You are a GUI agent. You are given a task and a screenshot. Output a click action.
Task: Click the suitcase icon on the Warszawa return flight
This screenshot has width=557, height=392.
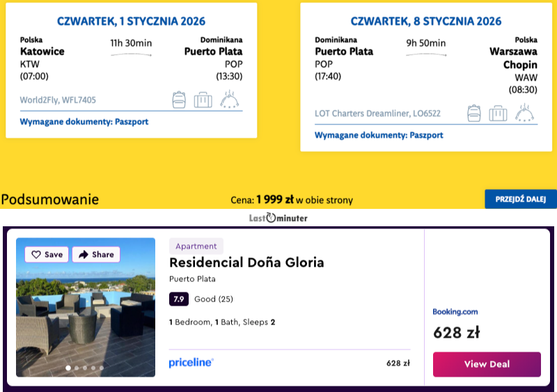point(498,113)
